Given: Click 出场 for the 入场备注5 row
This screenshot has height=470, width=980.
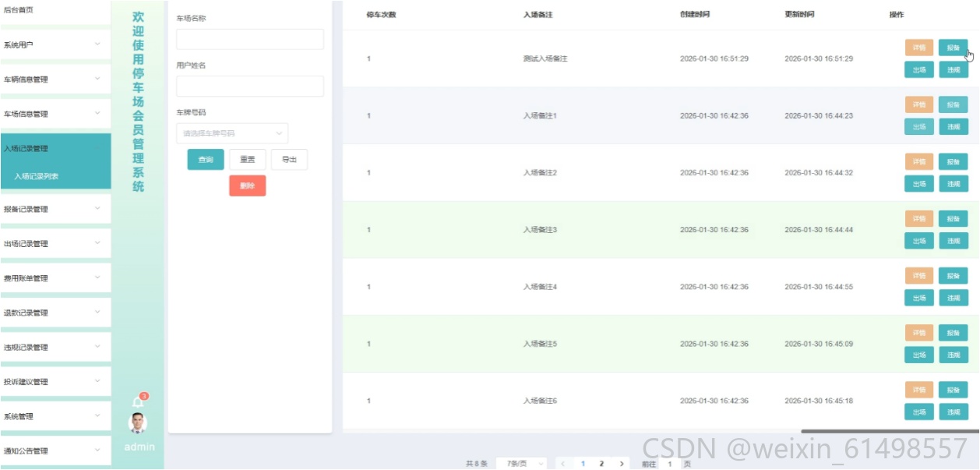Looking at the screenshot, I should pos(919,355).
